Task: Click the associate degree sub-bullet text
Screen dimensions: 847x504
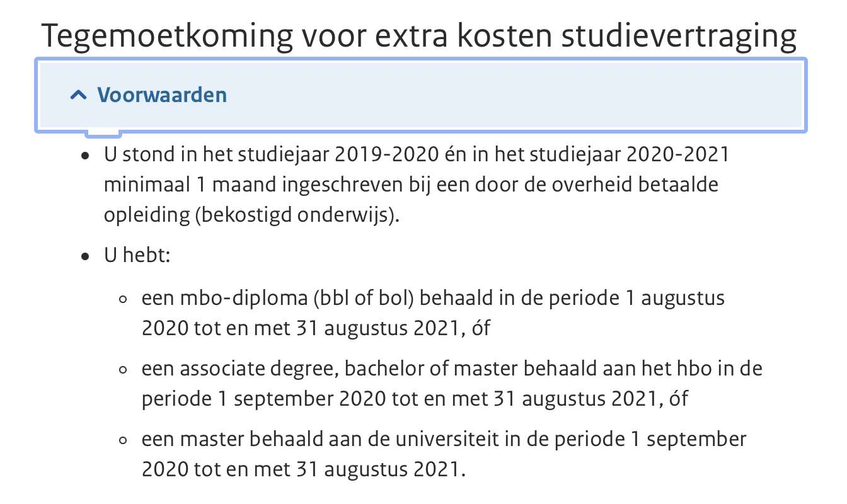Action: point(452,383)
